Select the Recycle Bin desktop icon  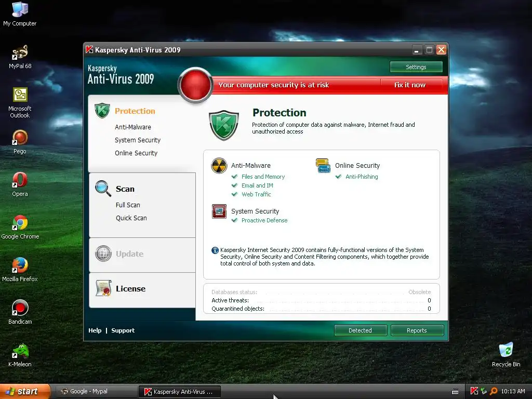coord(506,355)
